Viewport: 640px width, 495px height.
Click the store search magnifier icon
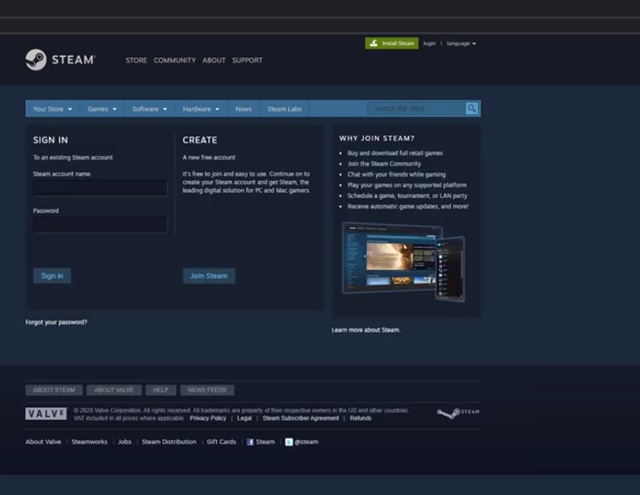click(471, 109)
